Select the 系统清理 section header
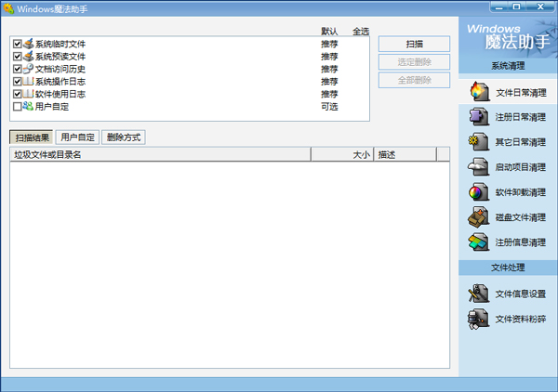 tap(508, 66)
